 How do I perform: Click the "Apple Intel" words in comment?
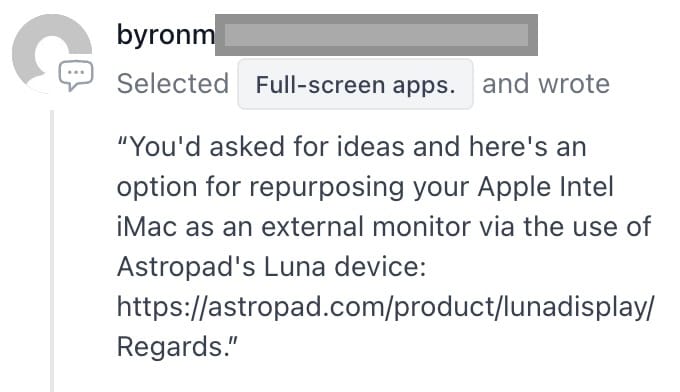pos(546,186)
